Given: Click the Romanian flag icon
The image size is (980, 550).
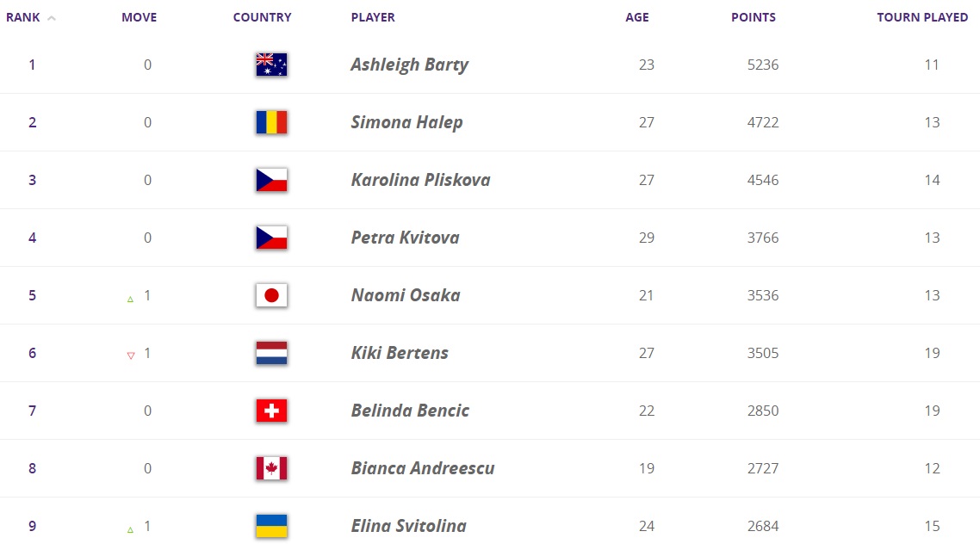Looking at the screenshot, I should click(x=271, y=122).
